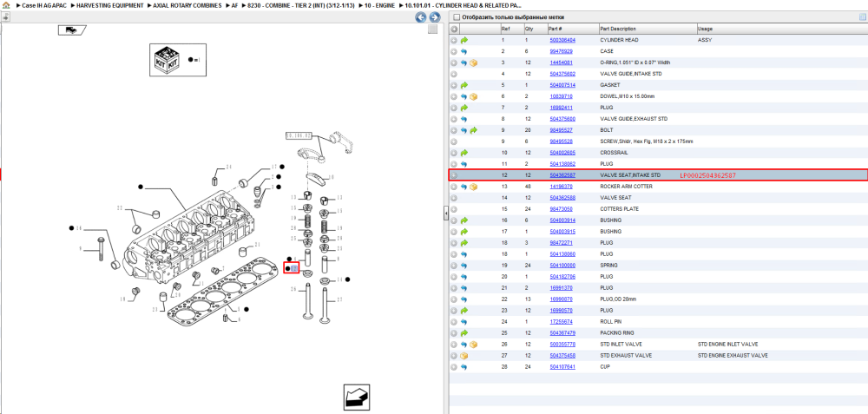
Task: Click green arrow icon in CYLINDER HEAD row
Action: [x=464, y=40]
